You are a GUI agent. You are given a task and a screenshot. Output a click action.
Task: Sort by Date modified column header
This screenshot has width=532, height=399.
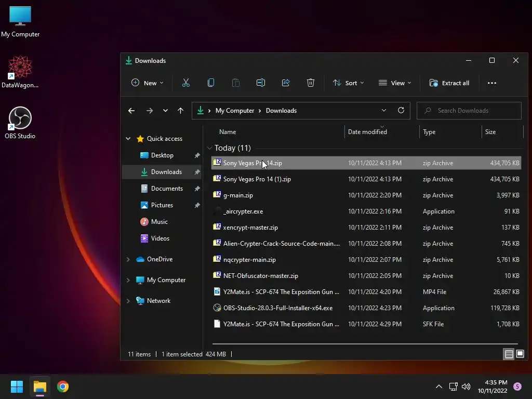point(382,131)
